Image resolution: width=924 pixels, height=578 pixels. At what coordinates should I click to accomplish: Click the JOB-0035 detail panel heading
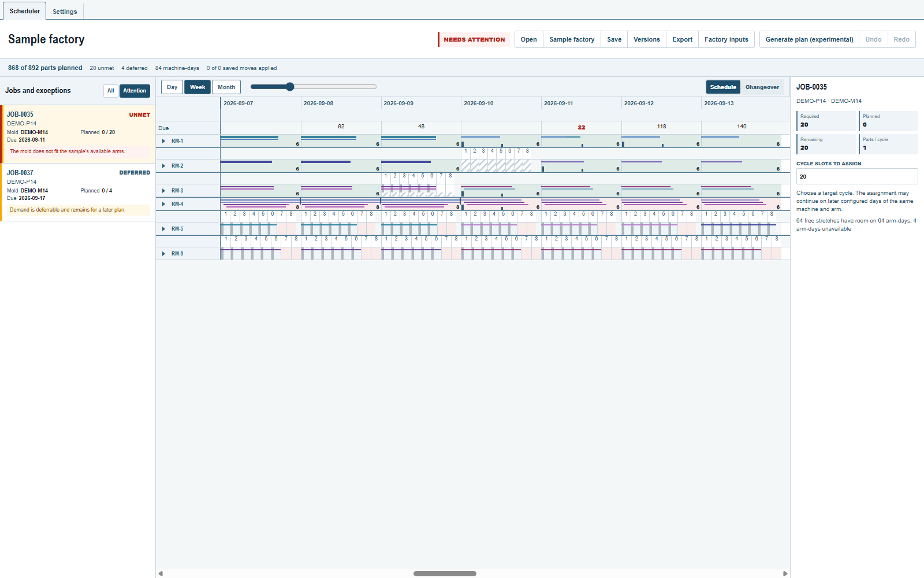pos(811,87)
